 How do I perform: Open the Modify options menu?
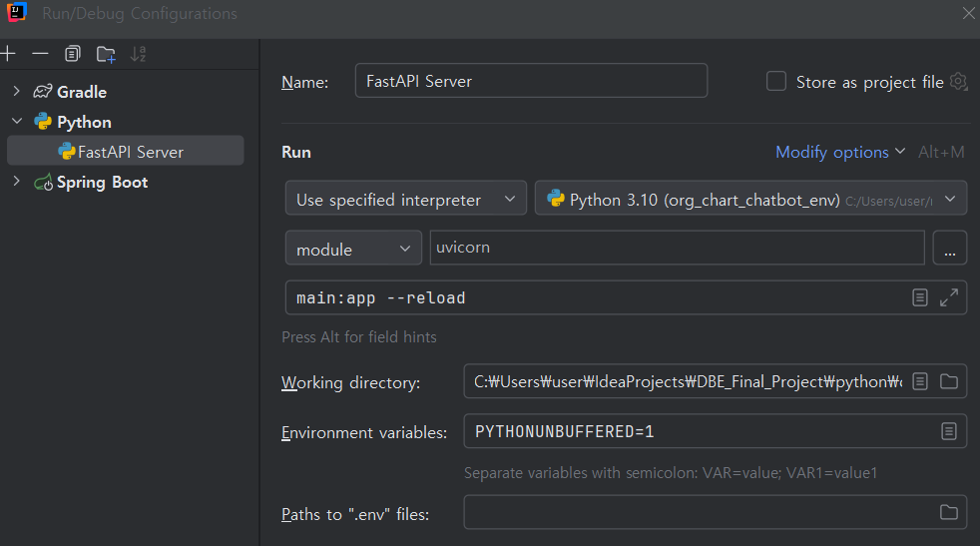click(x=840, y=152)
